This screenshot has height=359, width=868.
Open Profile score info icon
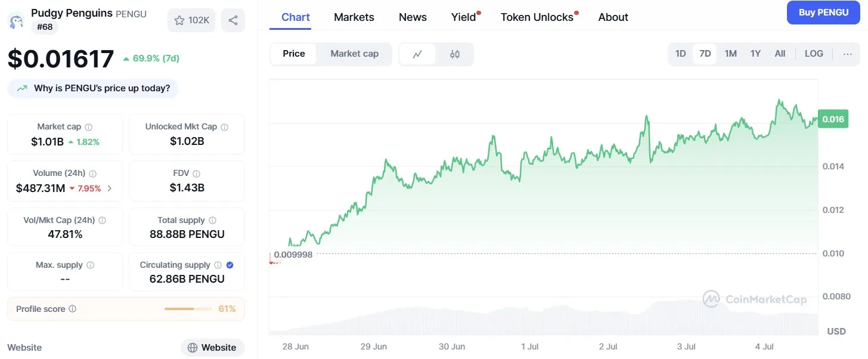pos(73,309)
